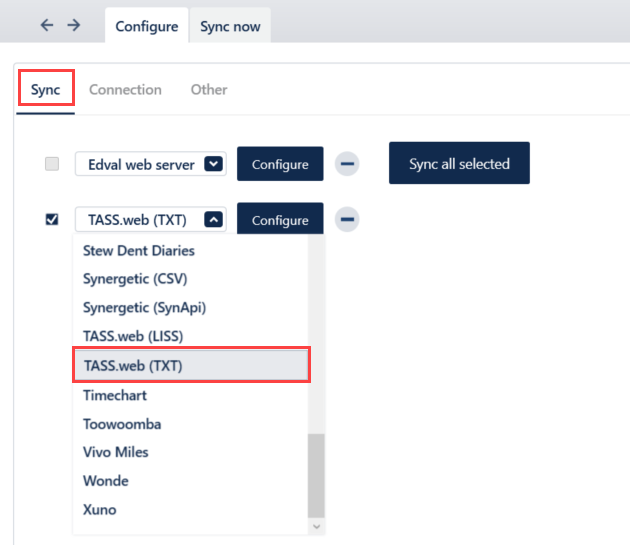This screenshot has height=545, width=630.
Task: Choose Synergetic (SynApi) option
Action: tap(190, 307)
